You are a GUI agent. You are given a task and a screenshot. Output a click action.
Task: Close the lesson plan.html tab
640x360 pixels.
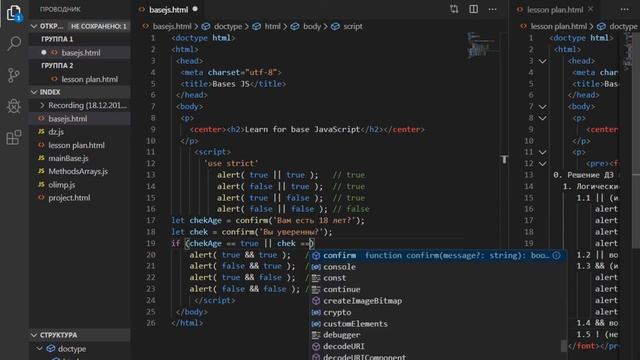point(591,9)
